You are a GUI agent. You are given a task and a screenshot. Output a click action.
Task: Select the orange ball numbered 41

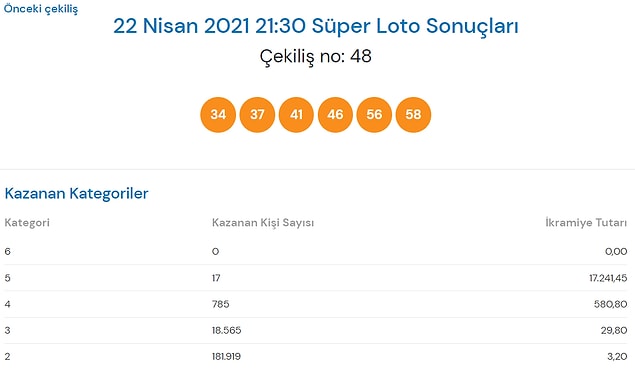[x=296, y=115]
